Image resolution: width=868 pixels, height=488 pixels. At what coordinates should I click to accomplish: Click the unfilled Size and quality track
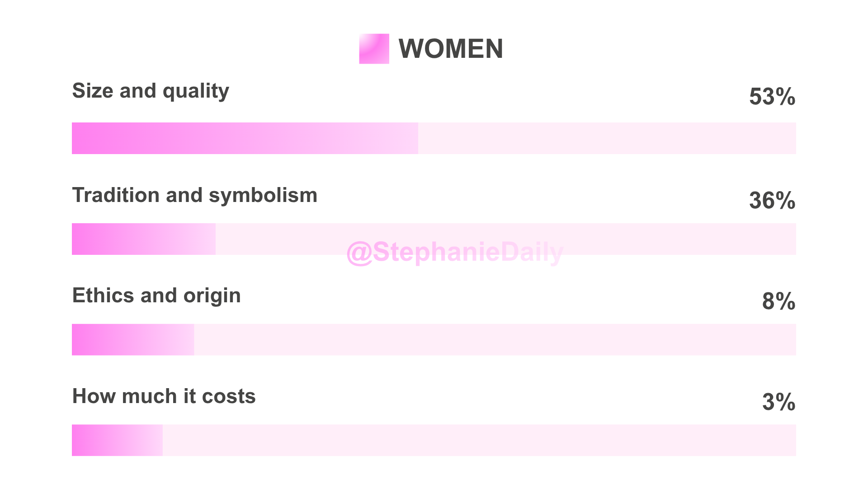click(x=607, y=138)
